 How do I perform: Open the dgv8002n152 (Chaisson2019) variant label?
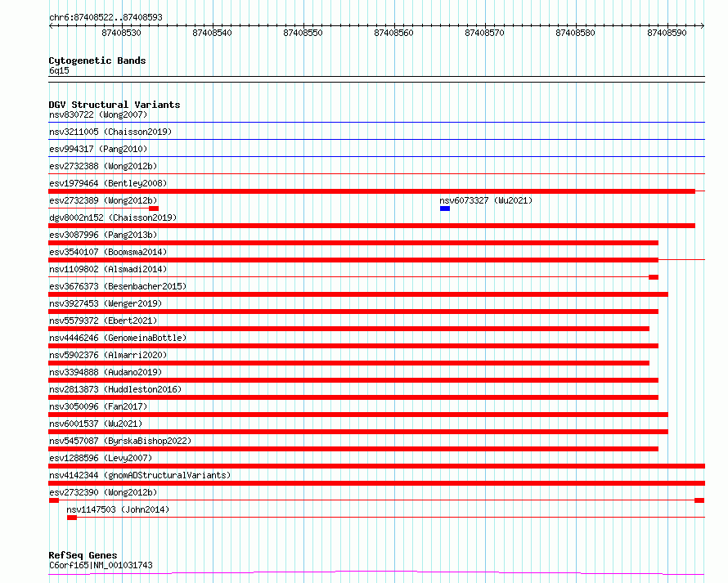[112, 218]
